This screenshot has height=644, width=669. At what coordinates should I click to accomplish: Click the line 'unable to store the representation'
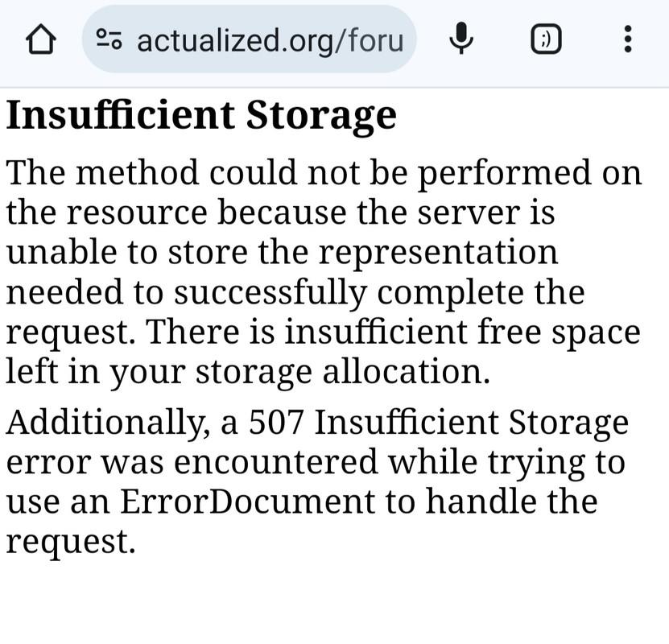tap(282, 253)
